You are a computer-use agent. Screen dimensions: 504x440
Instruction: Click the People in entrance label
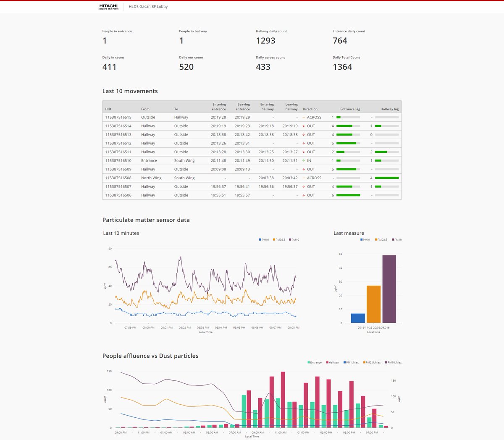click(117, 31)
